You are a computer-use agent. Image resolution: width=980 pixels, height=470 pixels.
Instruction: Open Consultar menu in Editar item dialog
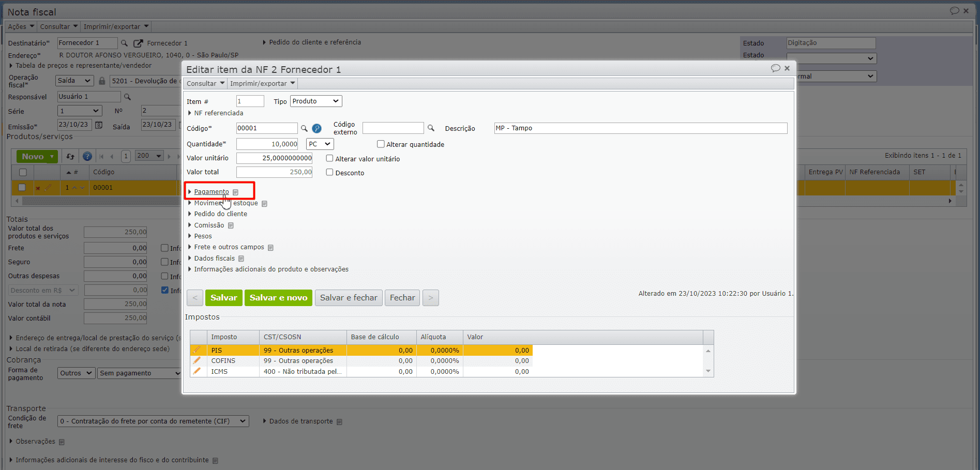click(x=205, y=83)
